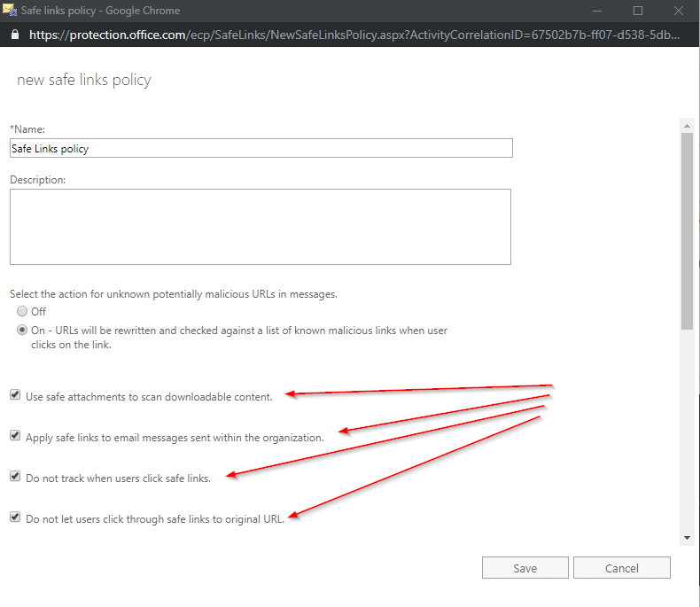The image size is (700, 607).
Task: Uncheck Do not let users click through
Action: pyautogui.click(x=15, y=518)
